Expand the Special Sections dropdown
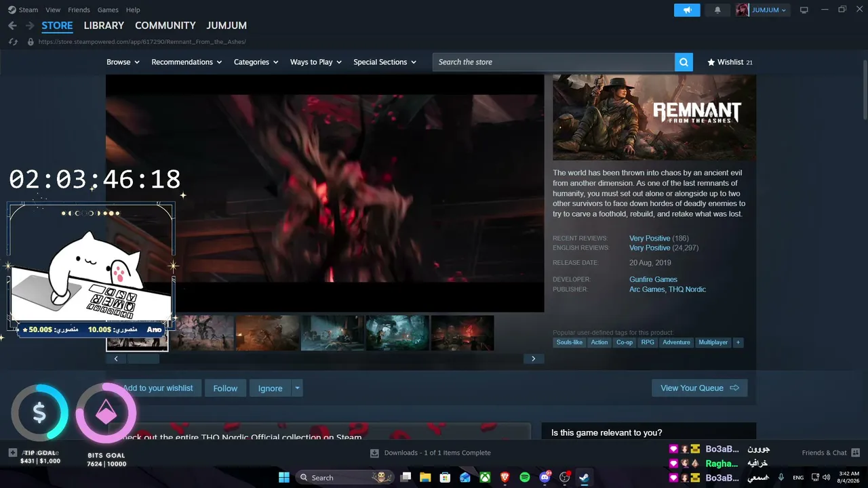 (x=385, y=62)
